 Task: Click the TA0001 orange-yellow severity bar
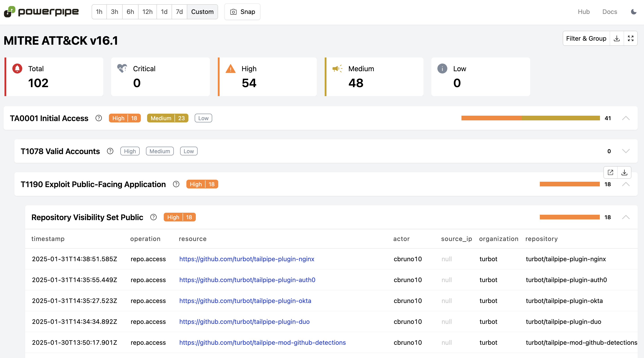530,118
